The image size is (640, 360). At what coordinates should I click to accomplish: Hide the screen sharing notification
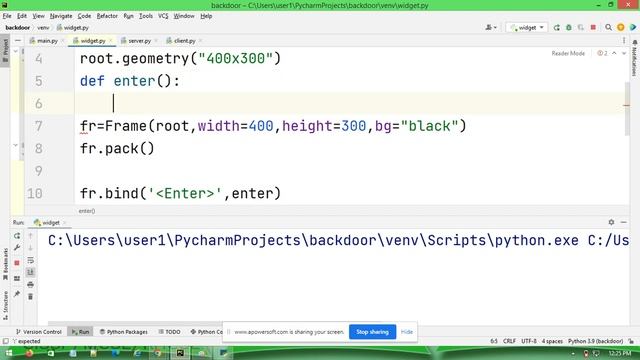tap(407, 332)
